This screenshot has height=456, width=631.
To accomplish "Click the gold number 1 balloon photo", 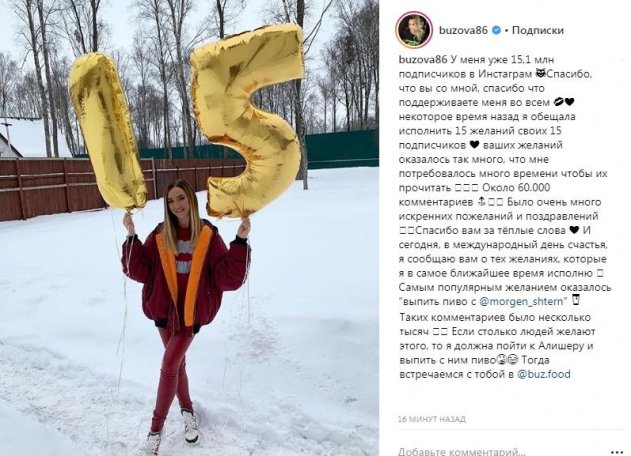I will pos(108,131).
